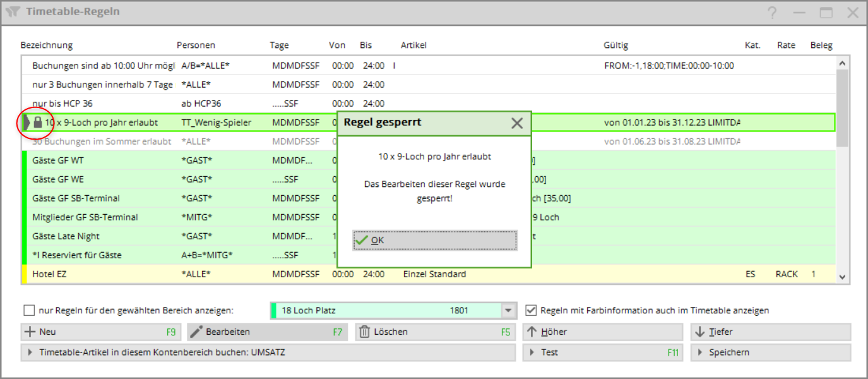
Task: Enable nur Regeln für gewählten Bereich checkbox
Action: tap(29, 311)
